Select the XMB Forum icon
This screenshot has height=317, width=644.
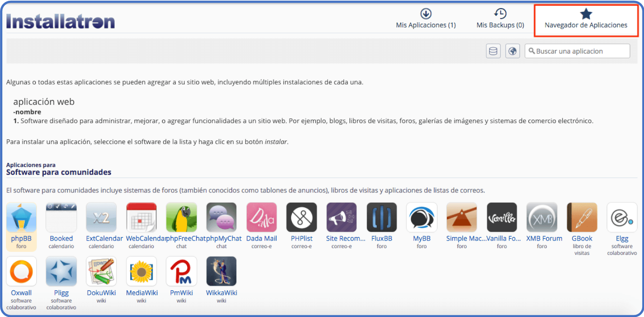coord(542,217)
